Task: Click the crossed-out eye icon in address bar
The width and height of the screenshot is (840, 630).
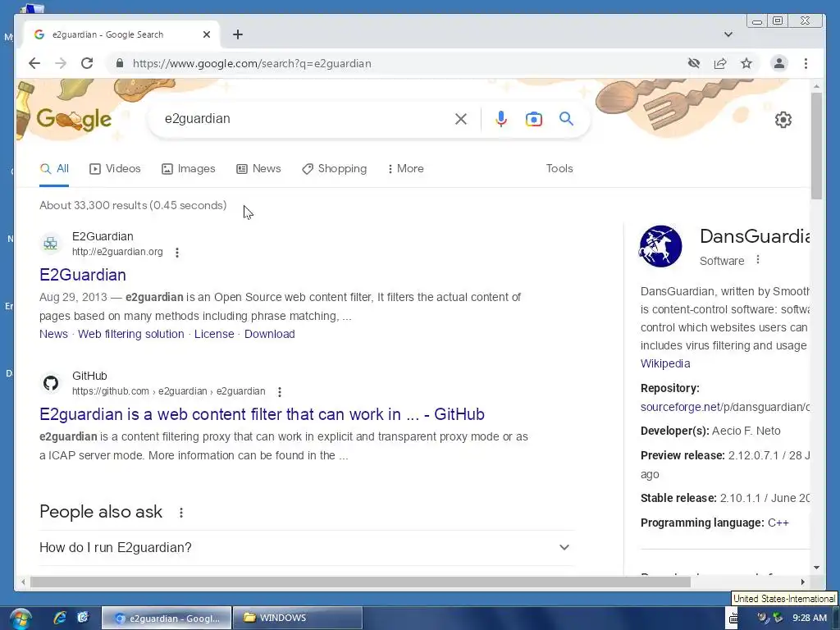Action: [x=694, y=63]
